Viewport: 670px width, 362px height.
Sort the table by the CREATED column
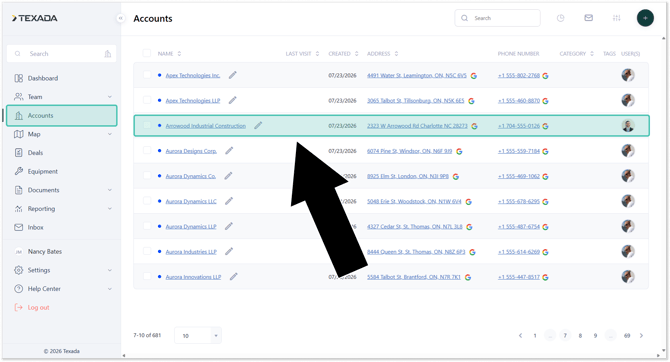pos(343,54)
